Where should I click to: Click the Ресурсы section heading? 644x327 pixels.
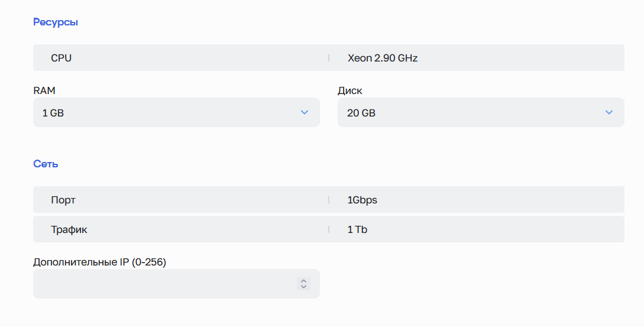(56, 22)
